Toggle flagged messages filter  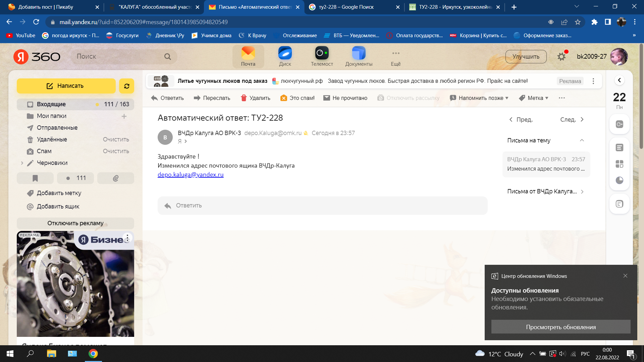[35, 178]
